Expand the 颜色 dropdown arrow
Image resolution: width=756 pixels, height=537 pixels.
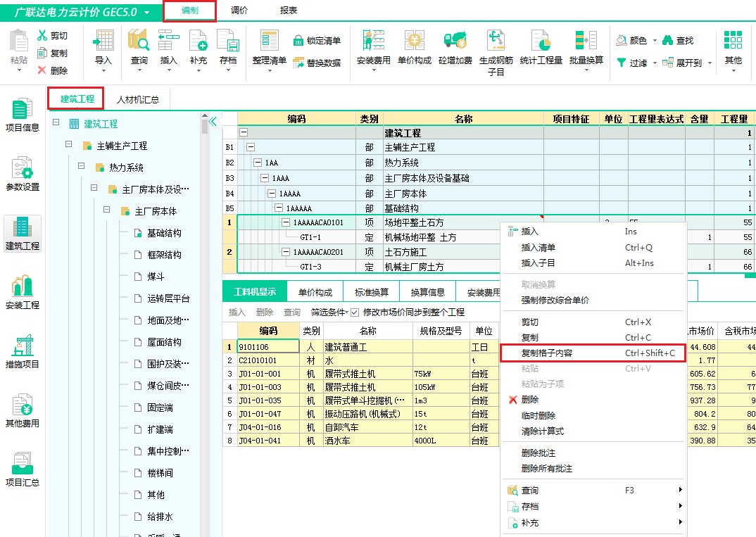tap(655, 41)
